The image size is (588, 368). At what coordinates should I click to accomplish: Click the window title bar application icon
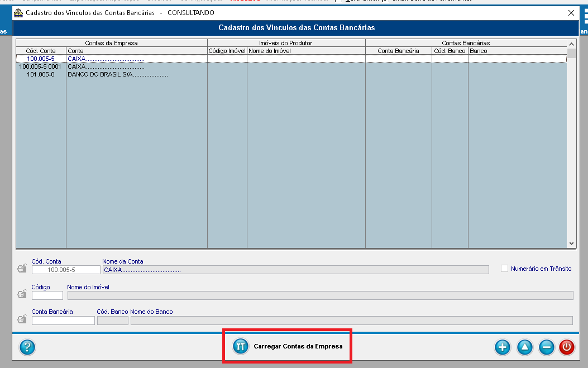(18, 13)
